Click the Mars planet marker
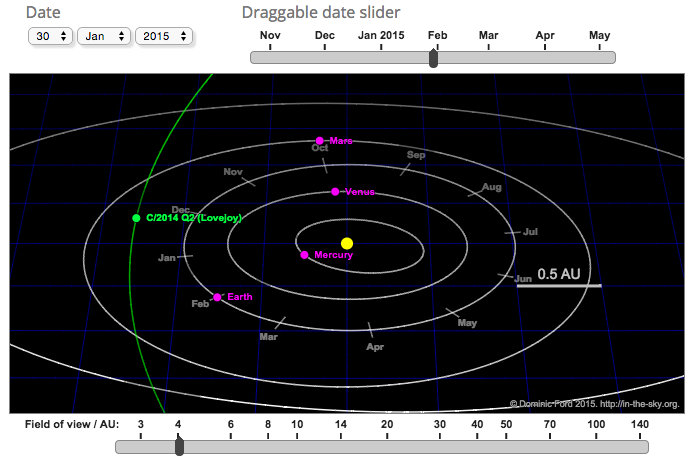Screen dimensions: 693x460 coord(320,141)
